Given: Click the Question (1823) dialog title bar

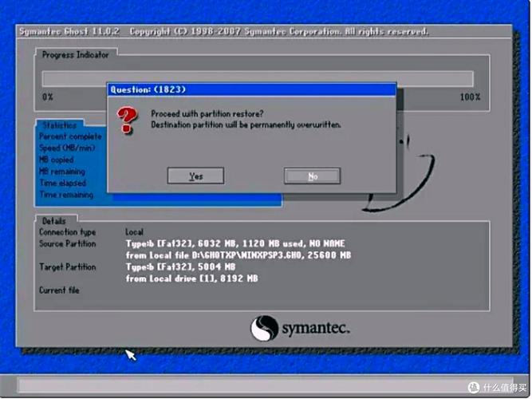Looking at the screenshot, I should pyautogui.click(x=251, y=89).
